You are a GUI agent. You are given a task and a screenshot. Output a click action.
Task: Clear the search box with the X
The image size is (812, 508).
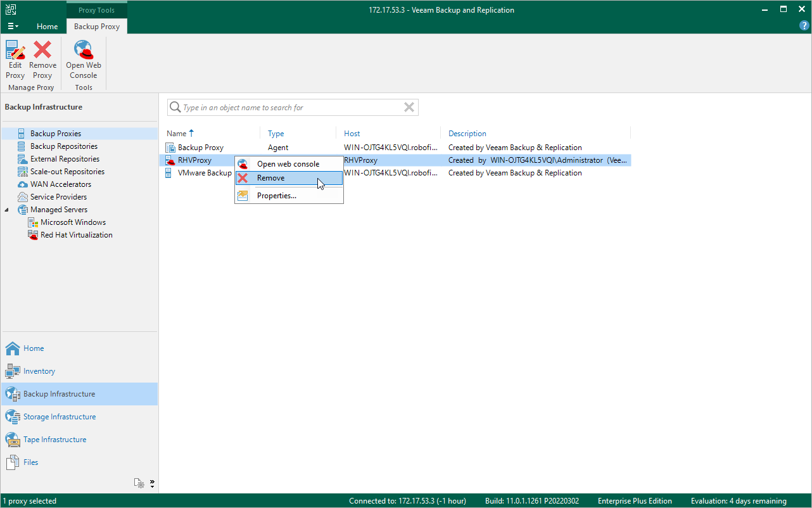409,108
